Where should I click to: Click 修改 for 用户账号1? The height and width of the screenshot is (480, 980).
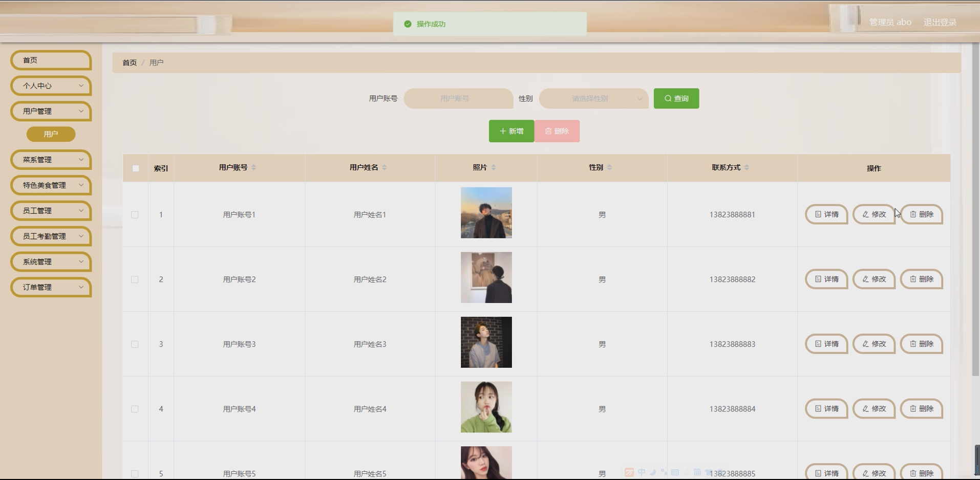coord(874,214)
